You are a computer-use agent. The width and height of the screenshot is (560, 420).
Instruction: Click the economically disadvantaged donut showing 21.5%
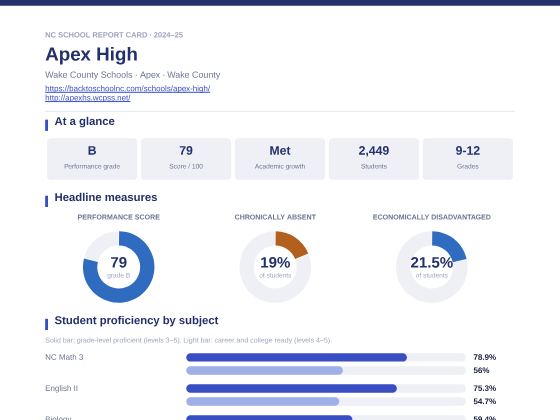coord(431,267)
